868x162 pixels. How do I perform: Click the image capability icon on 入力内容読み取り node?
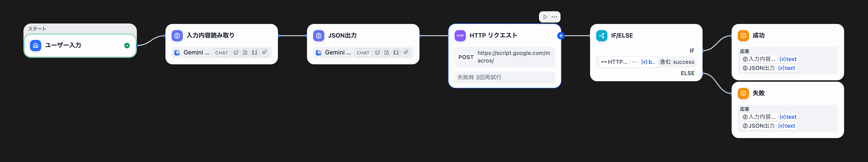click(x=236, y=53)
